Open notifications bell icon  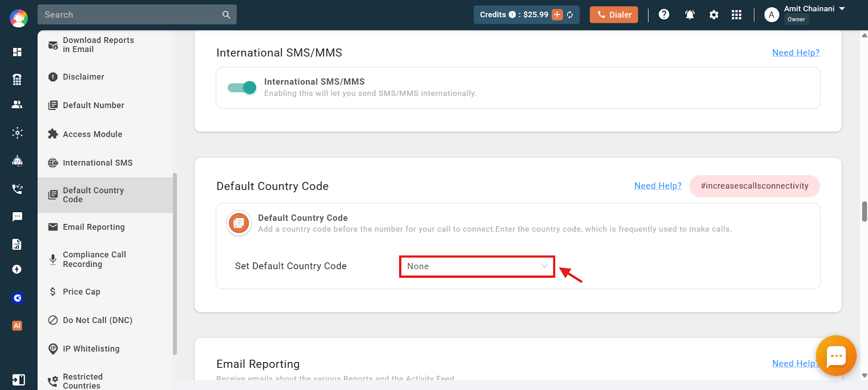[x=690, y=15]
